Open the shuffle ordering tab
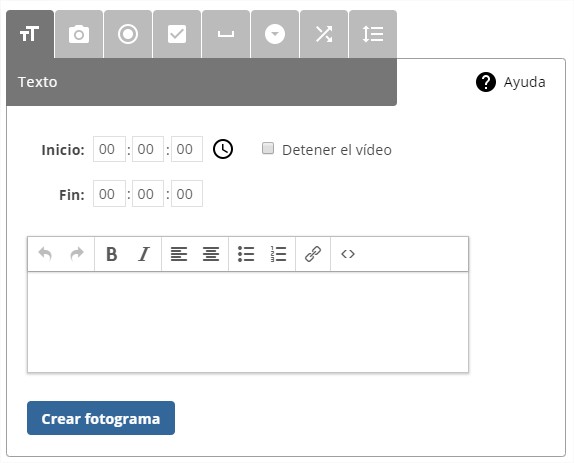This screenshot has height=463, width=574. click(x=324, y=34)
